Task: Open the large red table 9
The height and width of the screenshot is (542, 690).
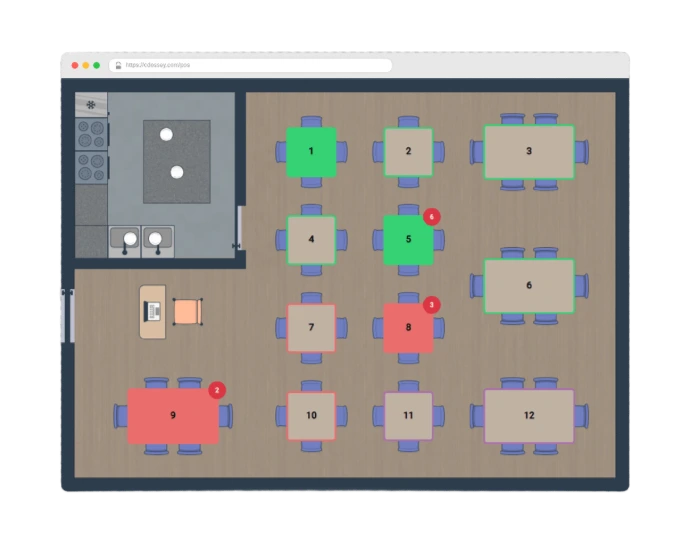Action: [x=173, y=415]
